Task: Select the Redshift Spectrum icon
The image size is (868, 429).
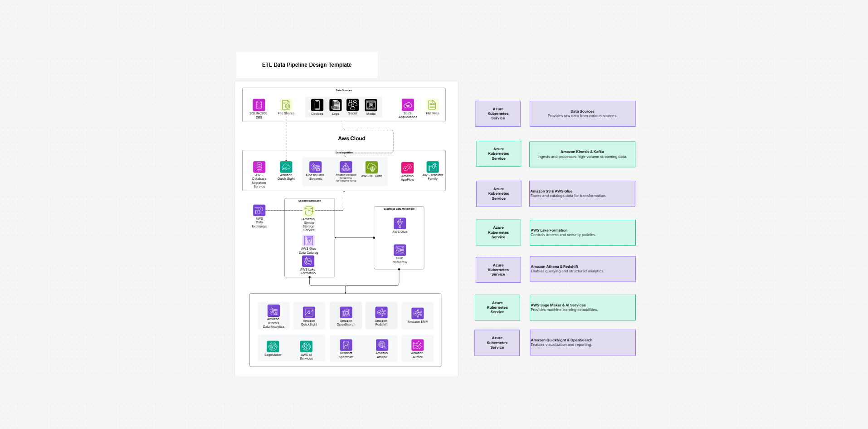Action: [346, 345]
